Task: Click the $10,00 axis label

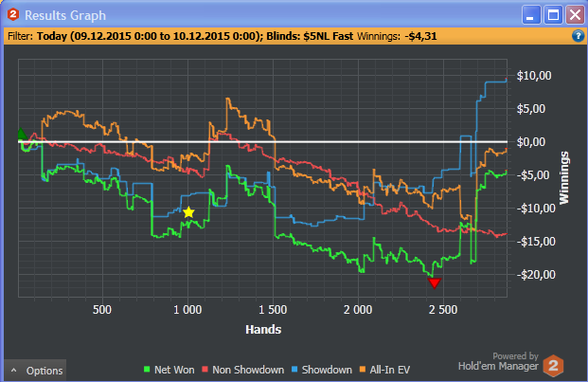Action: [534, 76]
